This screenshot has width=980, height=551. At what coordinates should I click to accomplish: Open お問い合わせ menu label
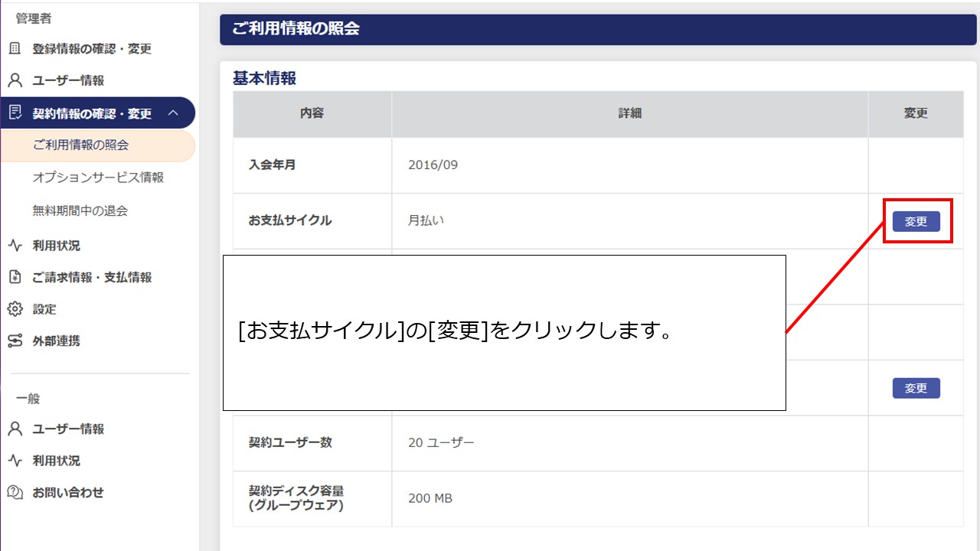tap(67, 493)
